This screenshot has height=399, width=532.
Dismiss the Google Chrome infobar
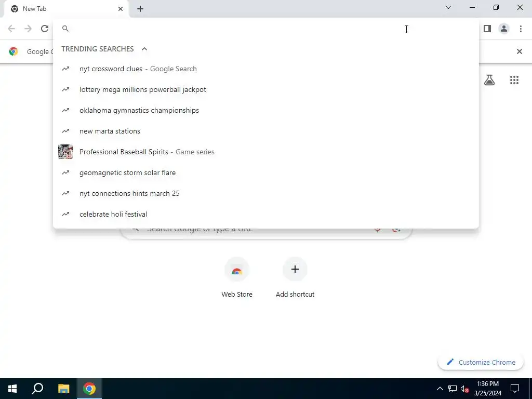tap(519, 51)
